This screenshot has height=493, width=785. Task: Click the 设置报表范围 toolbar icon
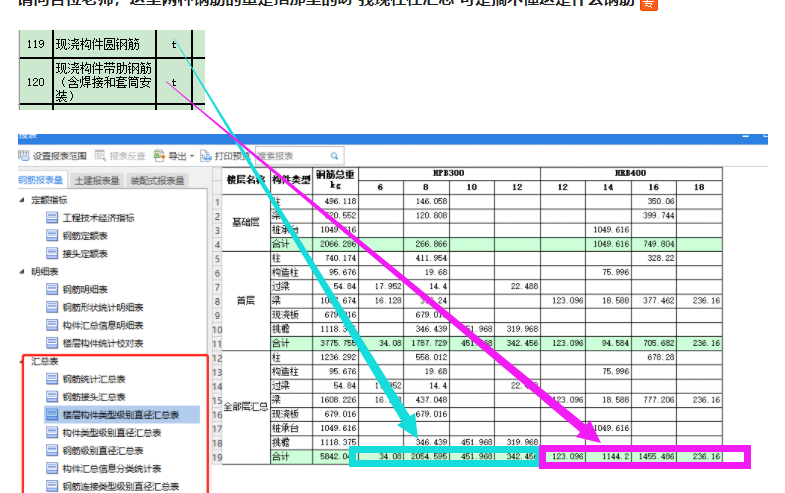(x=24, y=156)
